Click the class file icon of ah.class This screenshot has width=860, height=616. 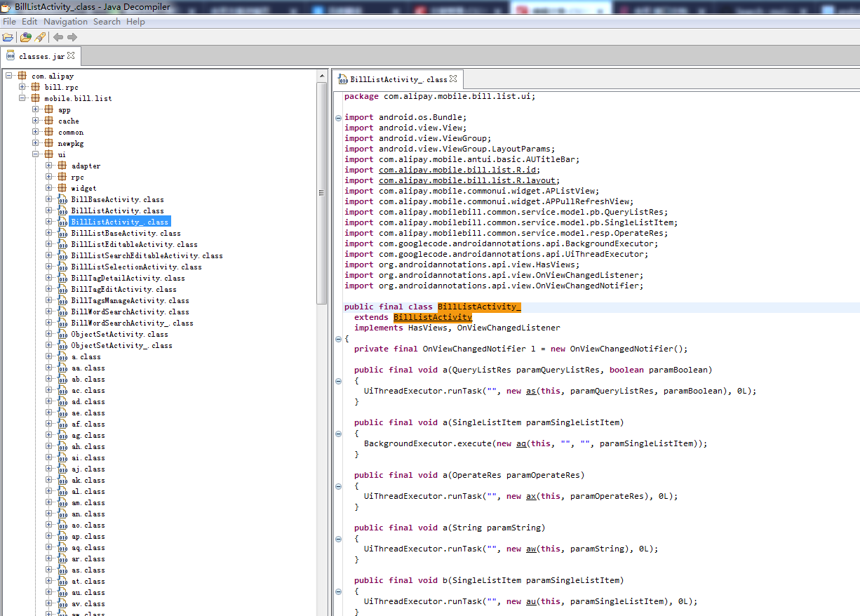point(62,446)
